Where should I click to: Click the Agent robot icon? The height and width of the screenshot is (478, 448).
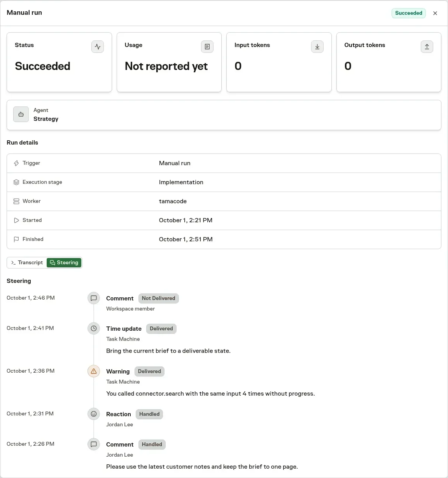[x=21, y=114]
